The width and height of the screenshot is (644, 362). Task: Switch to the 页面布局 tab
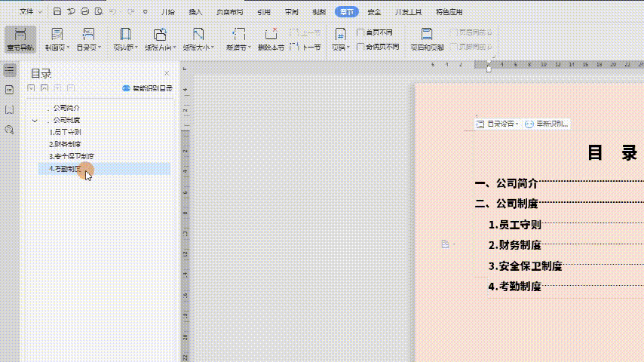pos(229,12)
